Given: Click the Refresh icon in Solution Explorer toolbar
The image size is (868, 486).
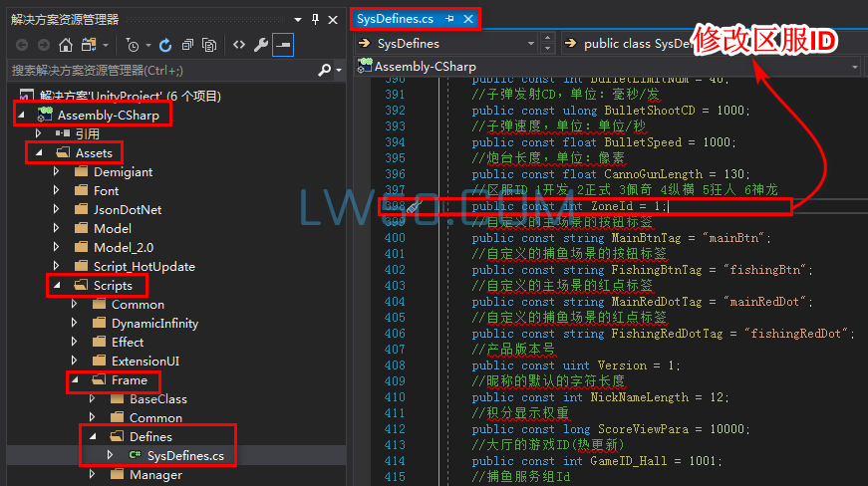Looking at the screenshot, I should click(x=164, y=45).
